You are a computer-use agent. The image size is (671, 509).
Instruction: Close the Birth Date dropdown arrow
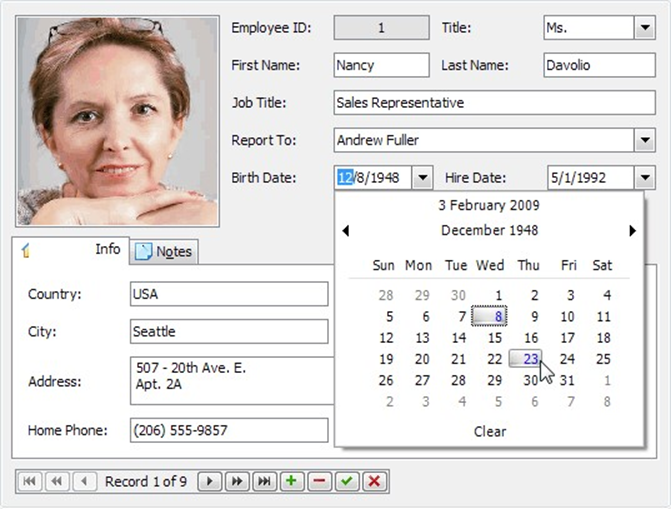pyautogui.click(x=423, y=178)
